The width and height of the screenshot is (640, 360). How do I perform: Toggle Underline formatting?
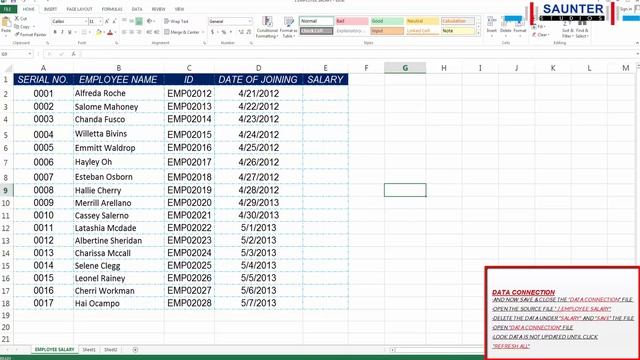pyautogui.click(x=70, y=32)
